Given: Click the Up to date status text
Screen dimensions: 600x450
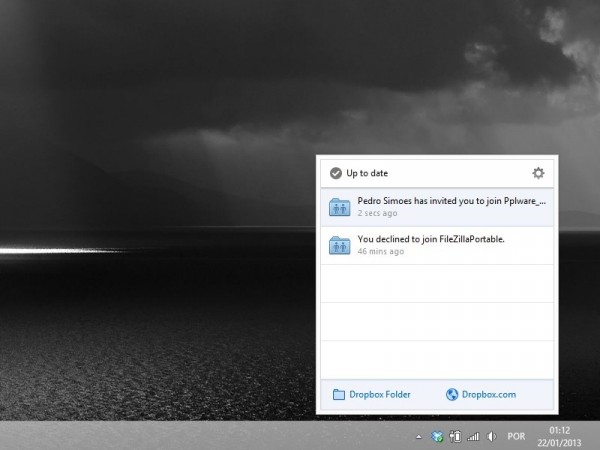Looking at the screenshot, I should 367,173.
